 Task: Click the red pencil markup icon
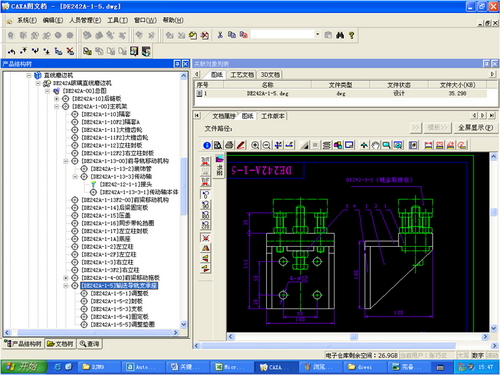tap(241, 145)
